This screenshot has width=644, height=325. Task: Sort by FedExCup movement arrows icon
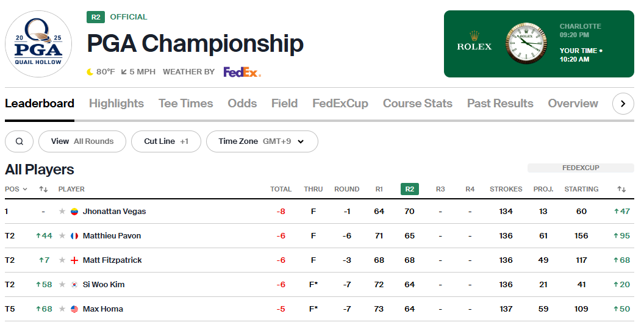[621, 189]
